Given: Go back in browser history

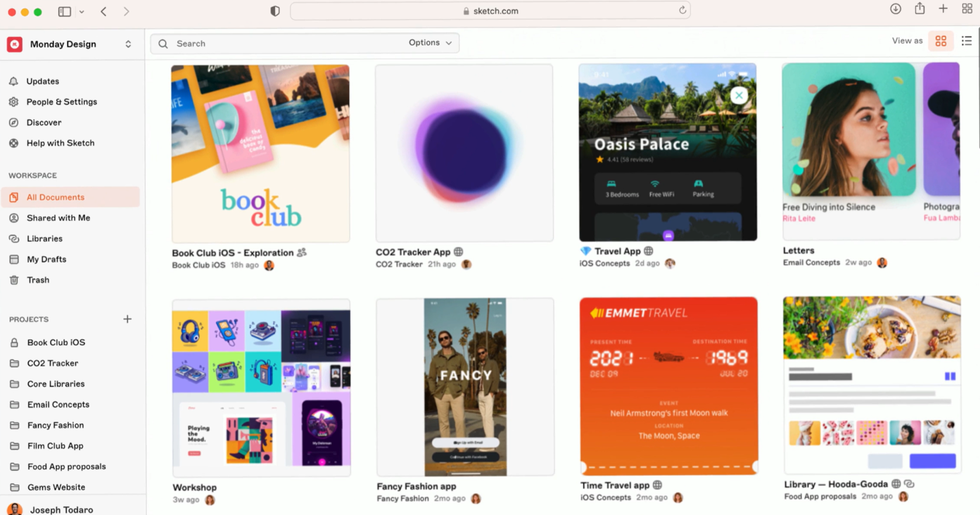Looking at the screenshot, I should [x=104, y=11].
